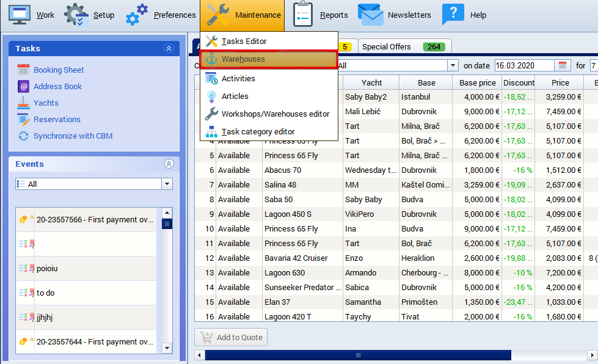Open the 'All' dropdown before on date
598x364 pixels.
coord(452,65)
